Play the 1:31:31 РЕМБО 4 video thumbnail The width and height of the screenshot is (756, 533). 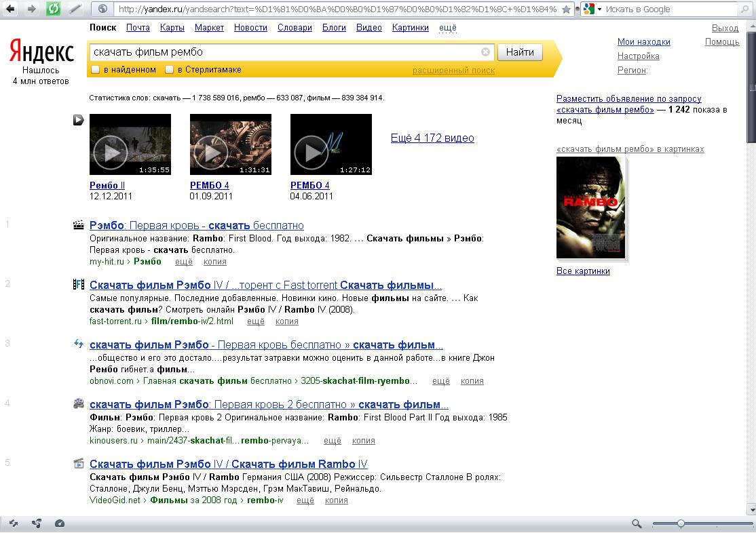click(231, 144)
